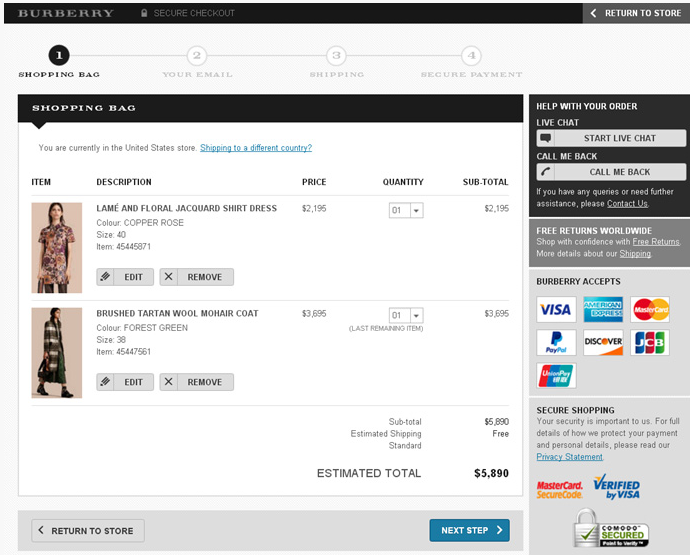Screen dimensions: 690x555
Task: Edit the brushed tartan wool coat
Action: pos(125,382)
